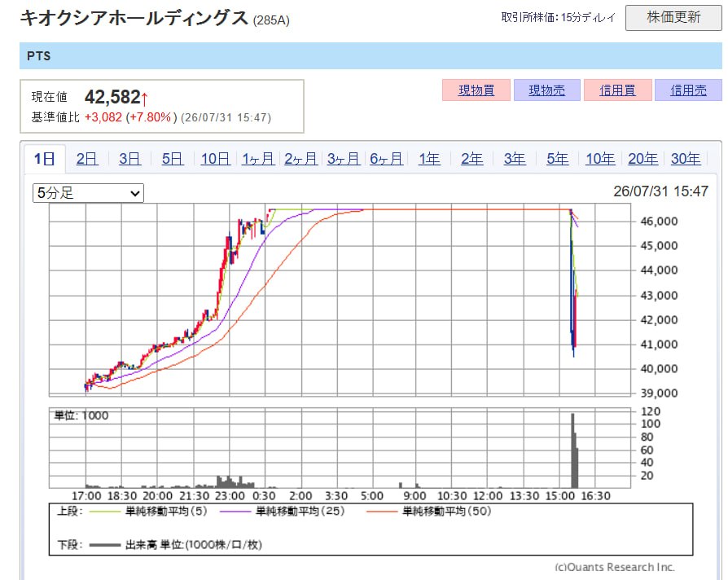Switch to the 2ヶ月 chart tab
Image resolution: width=728 pixels, height=580 pixels.
point(300,159)
